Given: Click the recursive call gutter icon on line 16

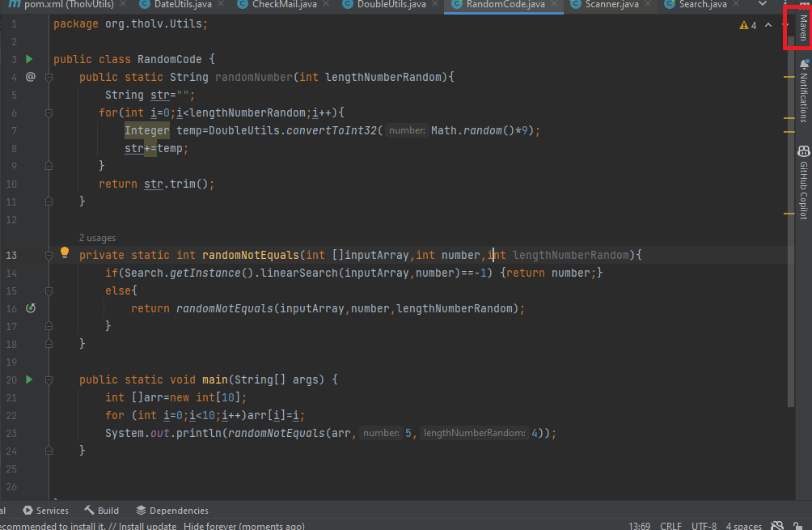Looking at the screenshot, I should 31,308.
